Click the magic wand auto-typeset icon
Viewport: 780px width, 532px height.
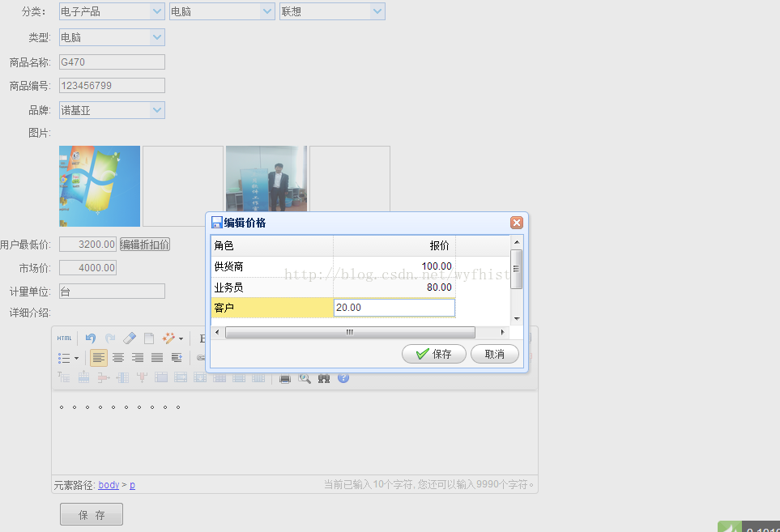[168, 338]
